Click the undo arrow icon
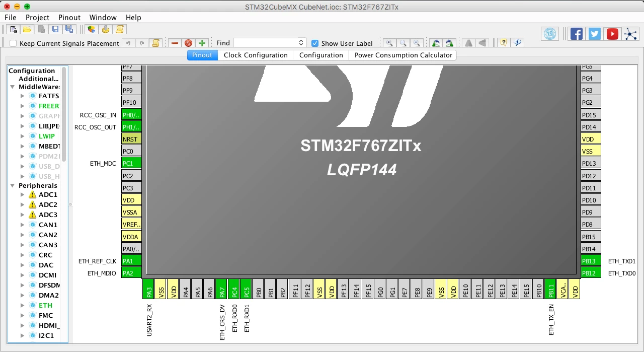Viewport: 644px width, 352px height. click(x=128, y=43)
